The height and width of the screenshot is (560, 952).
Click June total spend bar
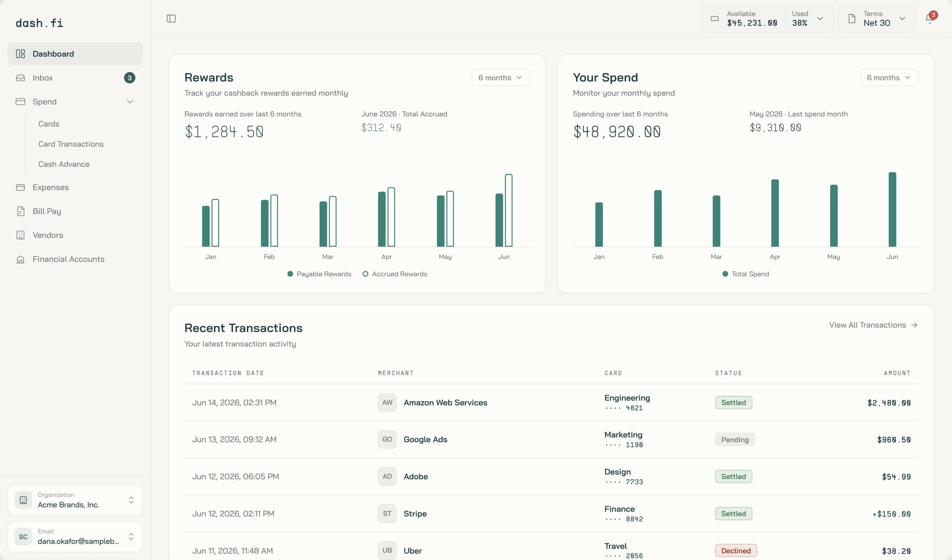(x=892, y=210)
